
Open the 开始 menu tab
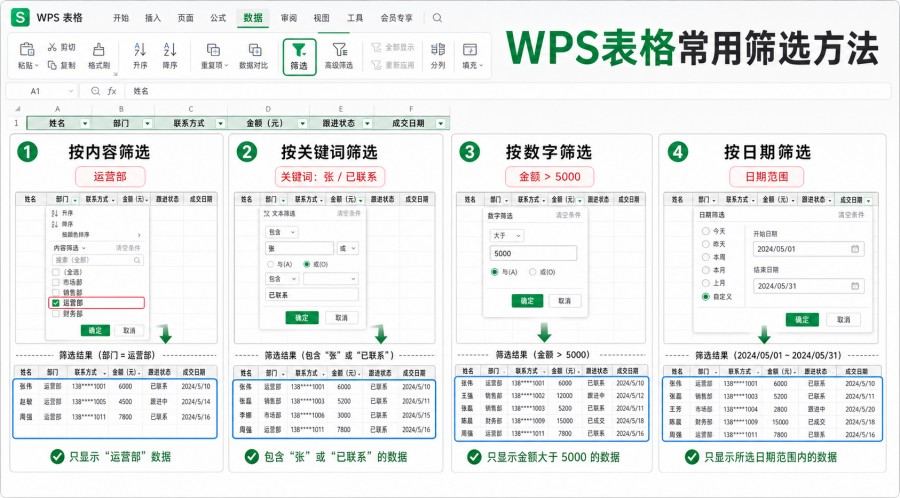tap(121, 18)
